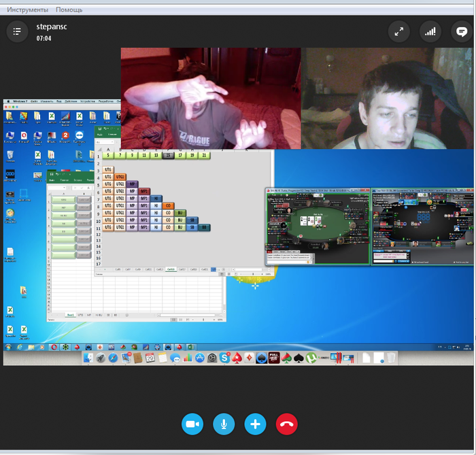Select the active Cell15 sheet tab in Excel

pyautogui.click(x=171, y=269)
